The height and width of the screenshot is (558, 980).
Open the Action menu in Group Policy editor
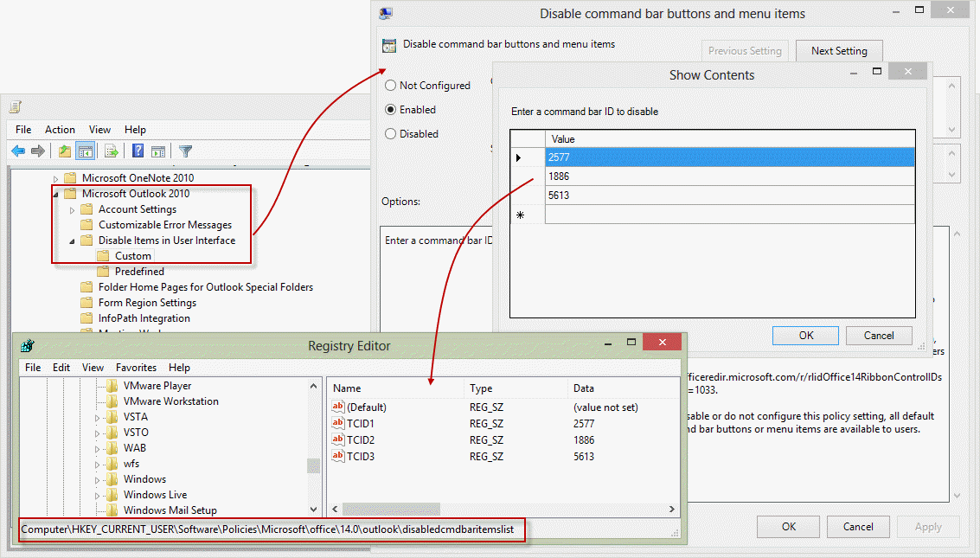coord(60,130)
